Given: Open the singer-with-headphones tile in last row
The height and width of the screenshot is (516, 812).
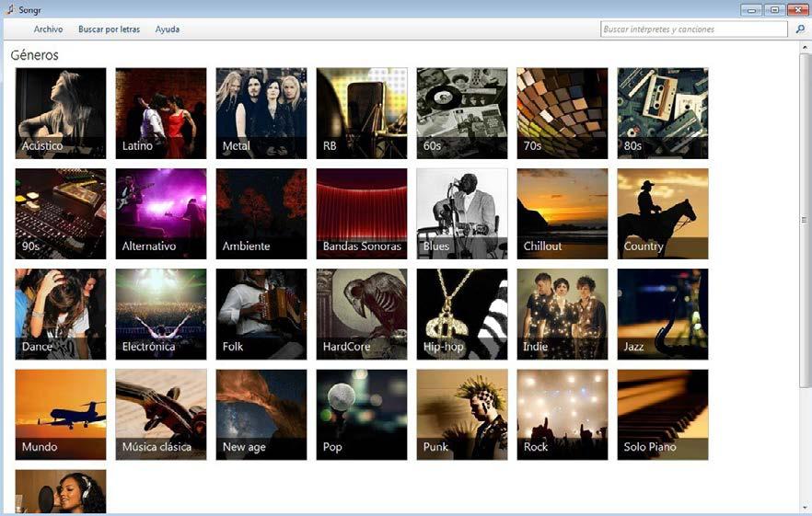Looking at the screenshot, I should [61, 492].
